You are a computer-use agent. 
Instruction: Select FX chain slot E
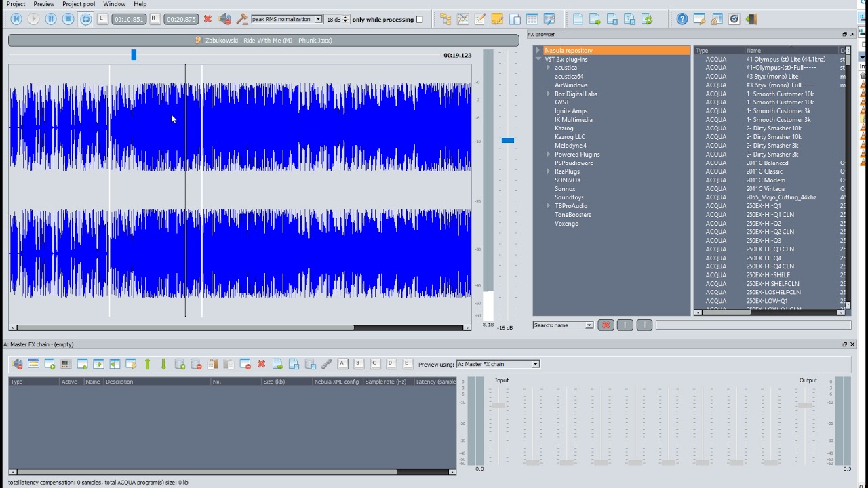point(408,364)
